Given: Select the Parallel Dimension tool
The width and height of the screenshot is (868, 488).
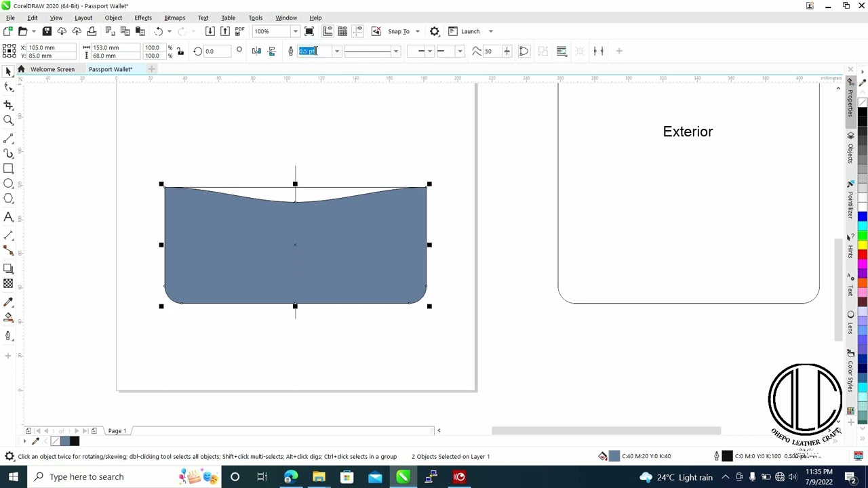Looking at the screenshot, I should (x=8, y=235).
